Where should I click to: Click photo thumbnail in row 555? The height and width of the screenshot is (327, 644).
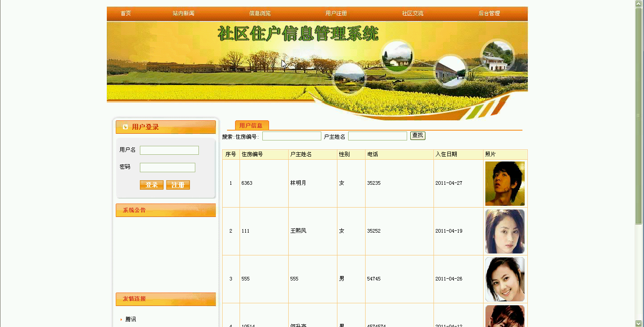tap(505, 279)
